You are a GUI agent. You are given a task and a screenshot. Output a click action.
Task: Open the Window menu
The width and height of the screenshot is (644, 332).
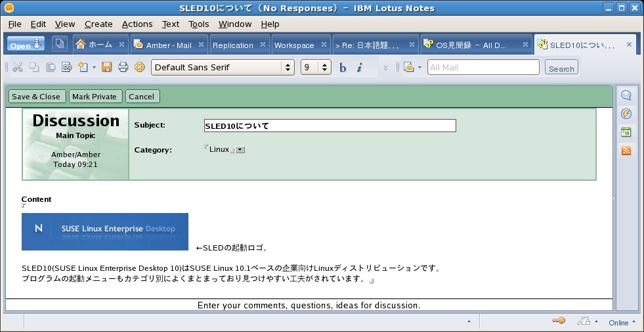point(235,24)
